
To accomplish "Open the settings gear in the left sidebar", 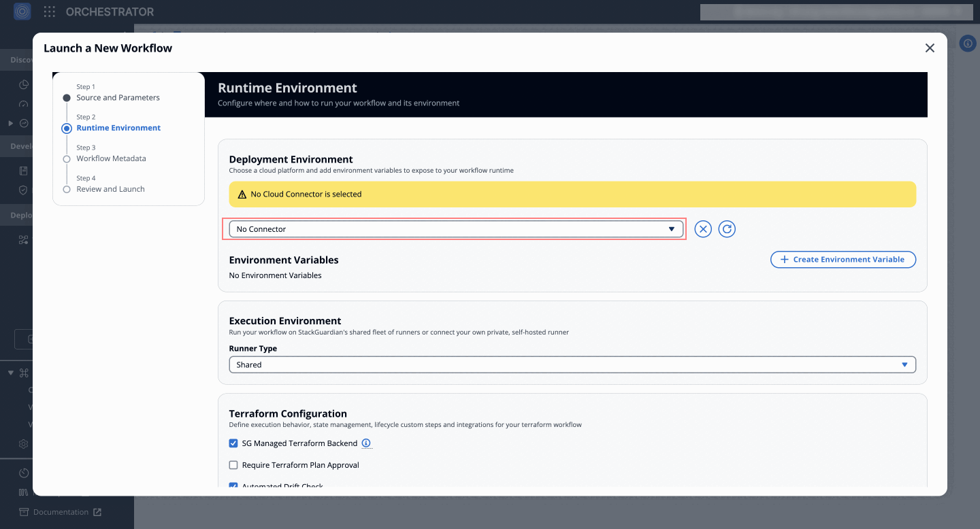I will coord(24,443).
